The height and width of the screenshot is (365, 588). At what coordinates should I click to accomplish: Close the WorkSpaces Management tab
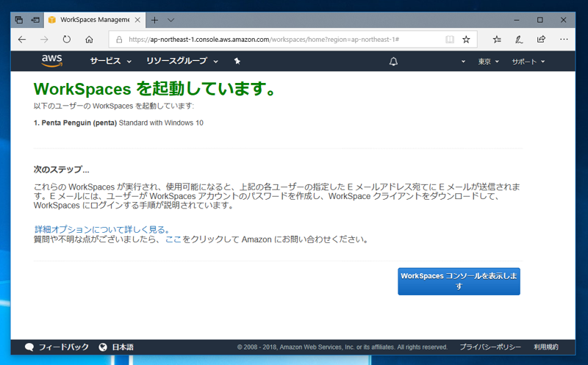pos(137,20)
